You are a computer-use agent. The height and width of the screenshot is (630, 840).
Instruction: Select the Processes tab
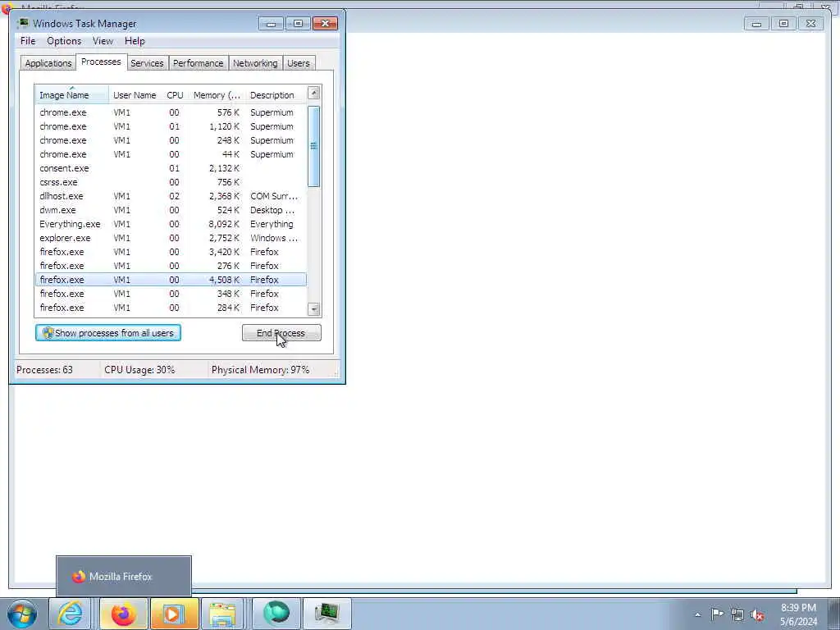pos(101,62)
